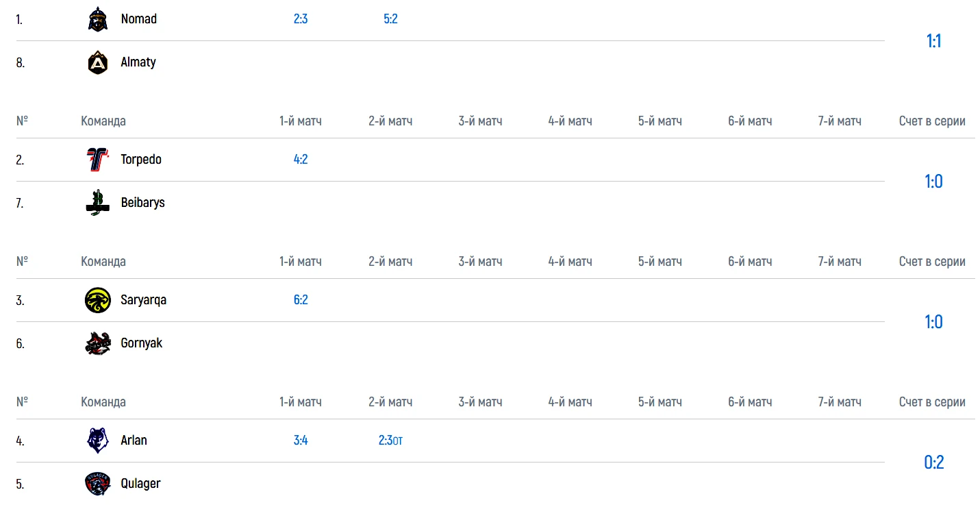Click the Qulager team logo
Screen dimensions: 980x505
coord(98,484)
